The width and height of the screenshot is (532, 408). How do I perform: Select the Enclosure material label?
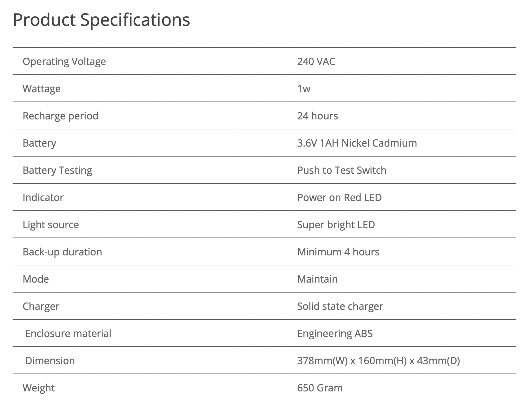[x=68, y=333]
